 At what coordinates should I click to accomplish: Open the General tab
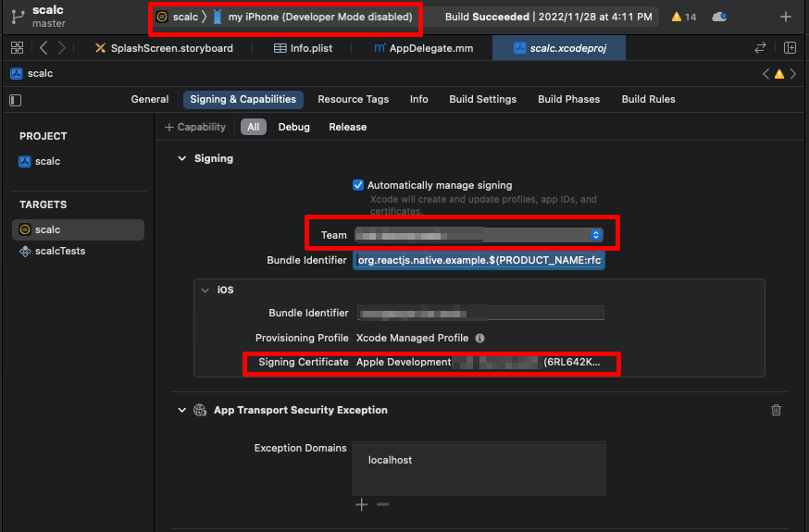[150, 99]
